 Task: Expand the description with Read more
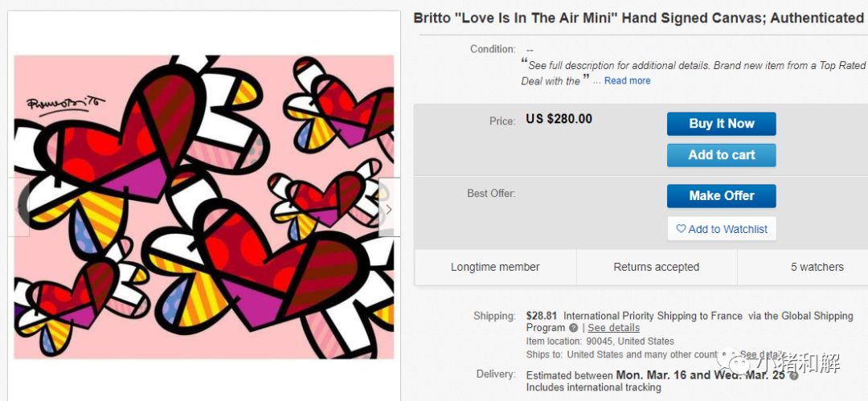[x=627, y=80]
